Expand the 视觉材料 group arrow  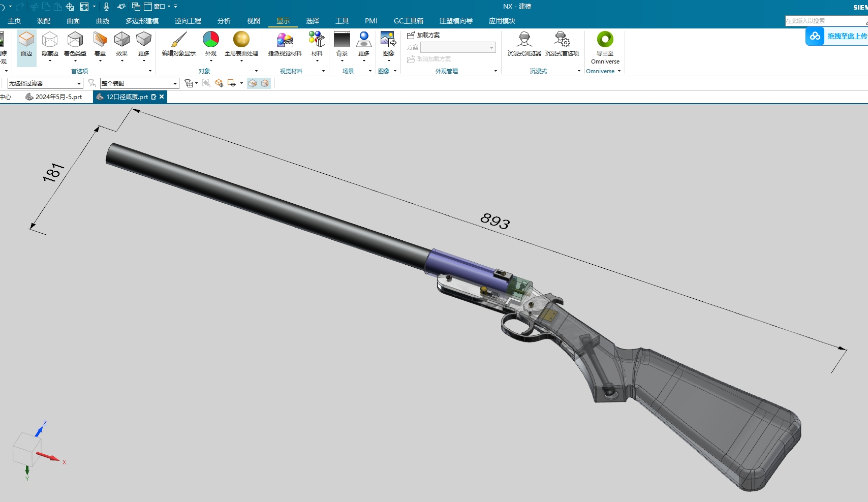tap(323, 71)
